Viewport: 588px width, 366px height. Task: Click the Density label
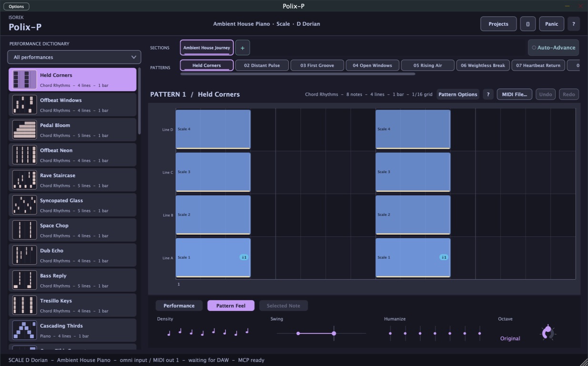click(x=165, y=319)
